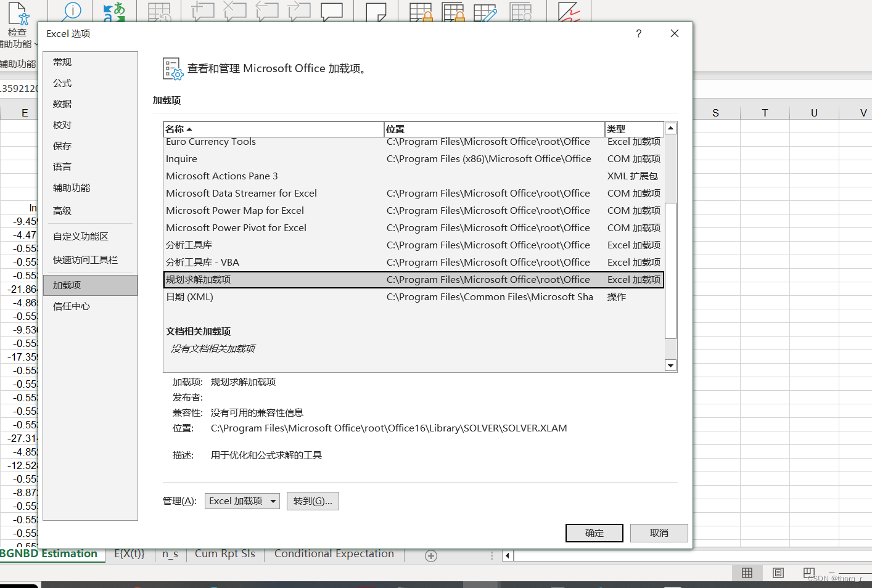The height and width of the screenshot is (588, 872).
Task: Select the 分析工具库 - VBA add-in row
Action: pos(414,263)
